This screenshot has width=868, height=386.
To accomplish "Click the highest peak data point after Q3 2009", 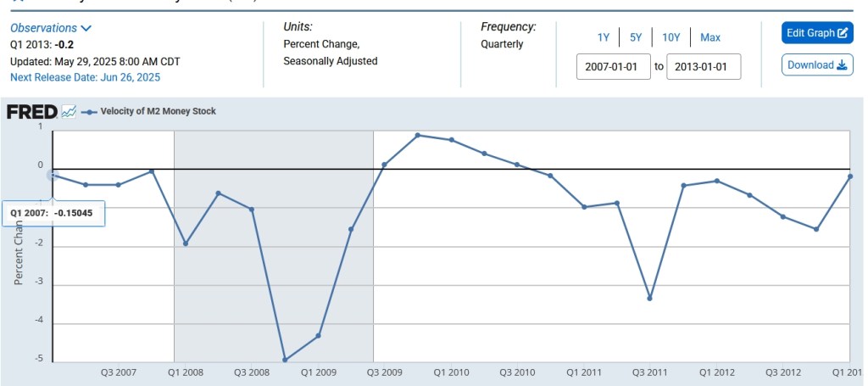I will click(x=418, y=136).
